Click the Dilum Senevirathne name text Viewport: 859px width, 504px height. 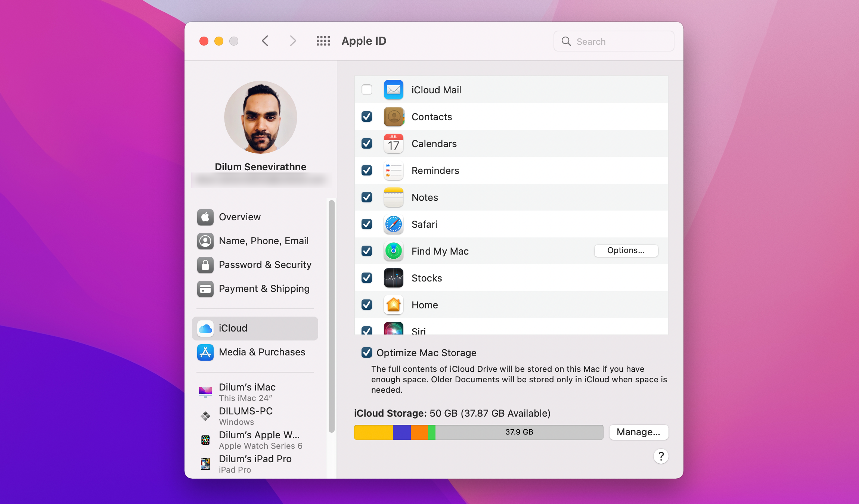261,167
